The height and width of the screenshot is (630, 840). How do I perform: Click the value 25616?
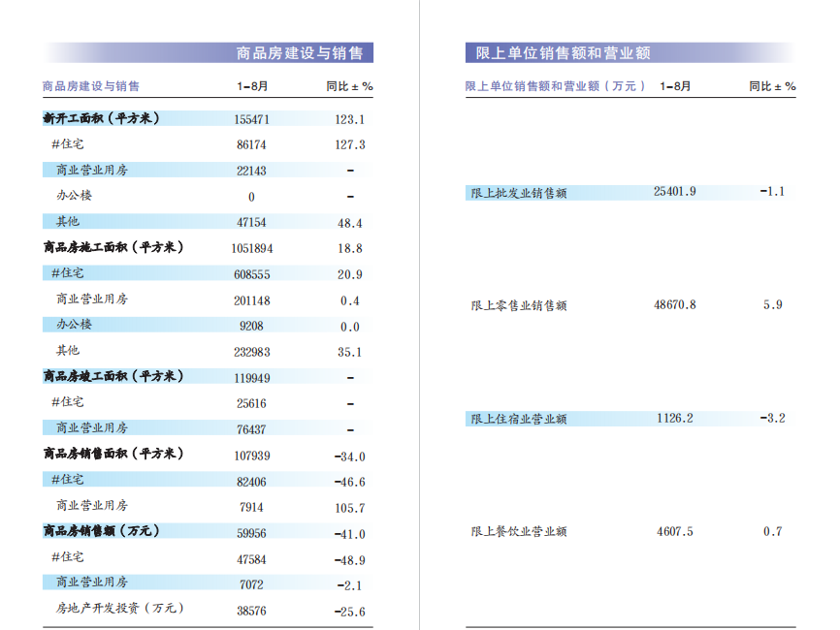pyautogui.click(x=251, y=403)
